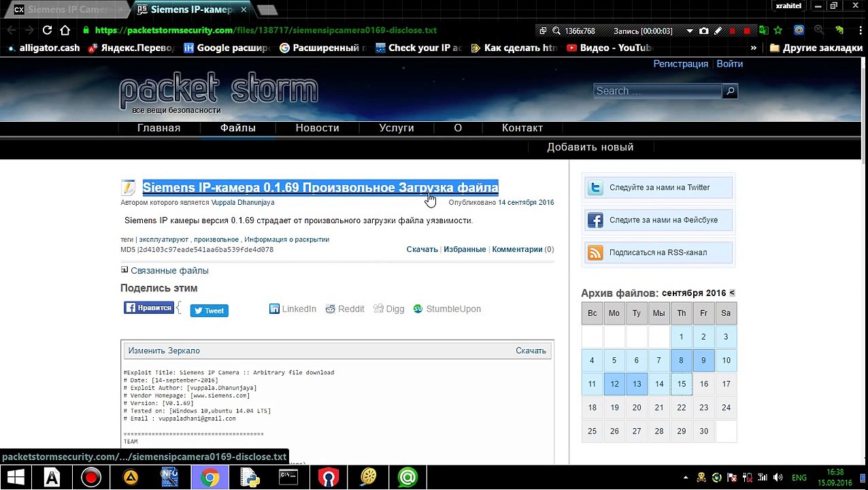Click Добавить новый in the navigation
This screenshot has height=490, width=868.
point(590,147)
